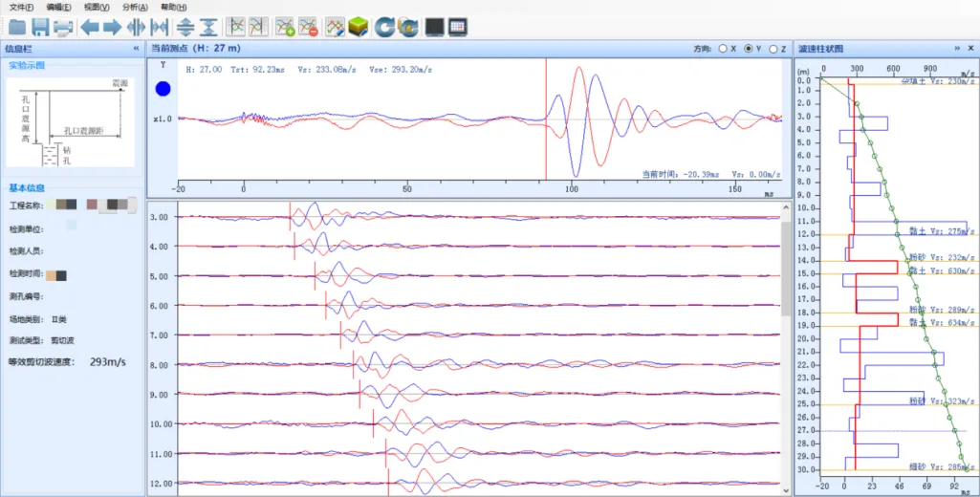Screen dimensions: 980x497
Task: Click the right arrow next icon
Action: [x=112, y=27]
